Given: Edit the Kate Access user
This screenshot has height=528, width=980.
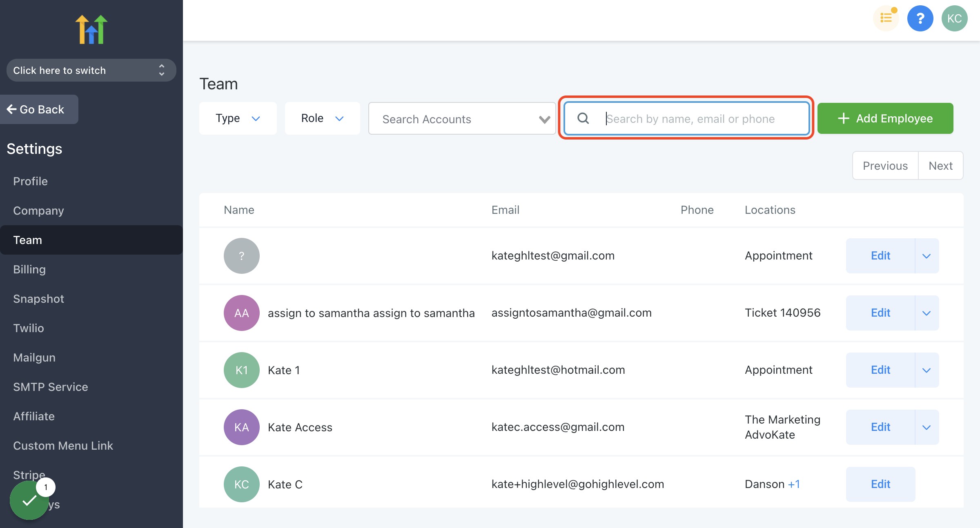Looking at the screenshot, I should pyautogui.click(x=880, y=427).
